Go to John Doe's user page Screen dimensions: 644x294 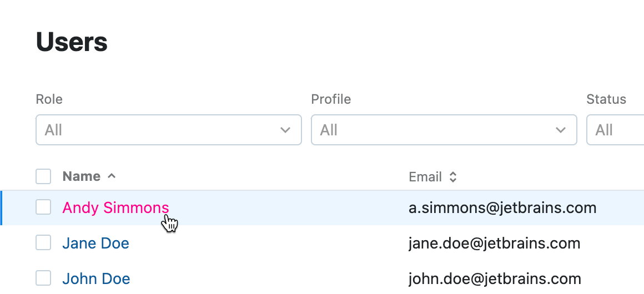pyautogui.click(x=96, y=278)
